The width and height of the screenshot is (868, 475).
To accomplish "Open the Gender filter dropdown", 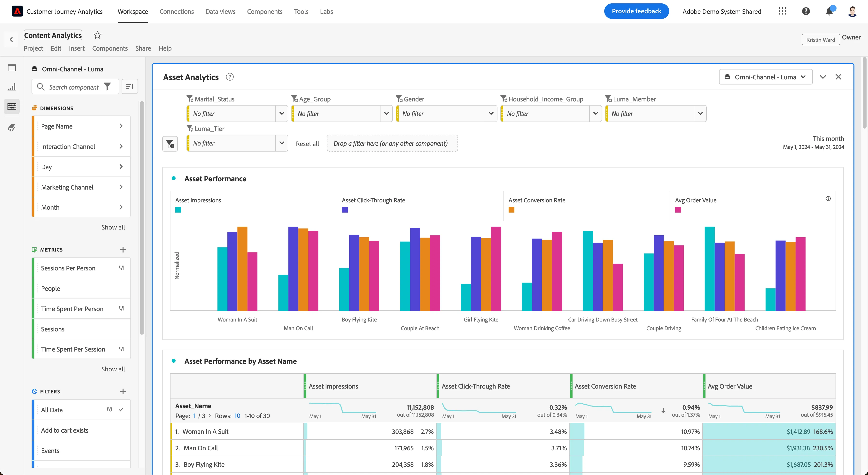I will (x=491, y=114).
